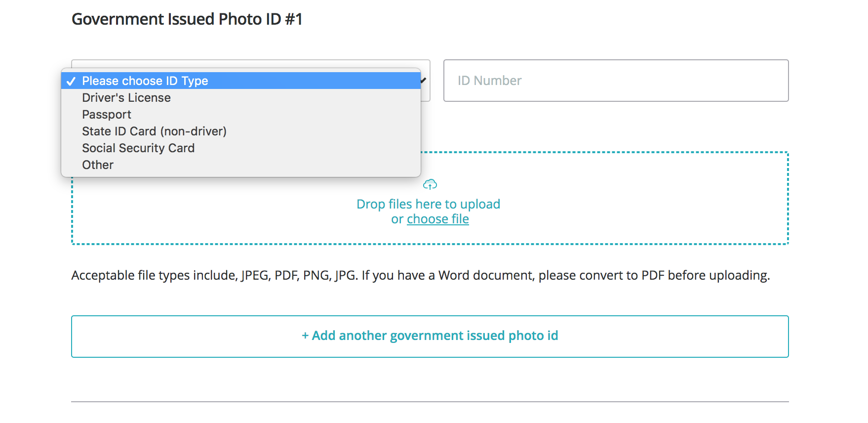Click the cloud upload icon
Screen dimensions: 868x423
pyautogui.click(x=430, y=184)
